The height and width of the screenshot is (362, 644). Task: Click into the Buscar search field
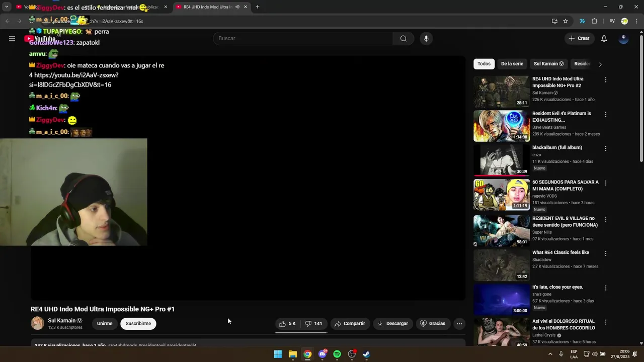click(x=303, y=38)
